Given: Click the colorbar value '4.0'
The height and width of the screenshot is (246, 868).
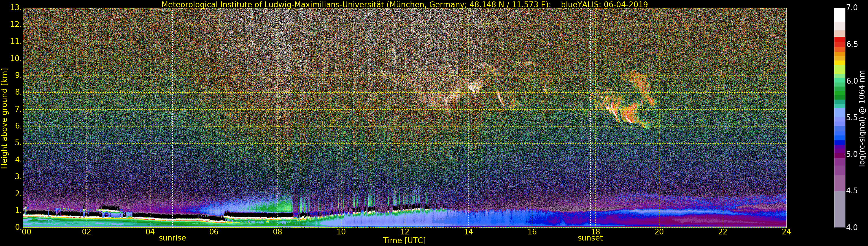Looking at the screenshot, I should (x=852, y=227).
